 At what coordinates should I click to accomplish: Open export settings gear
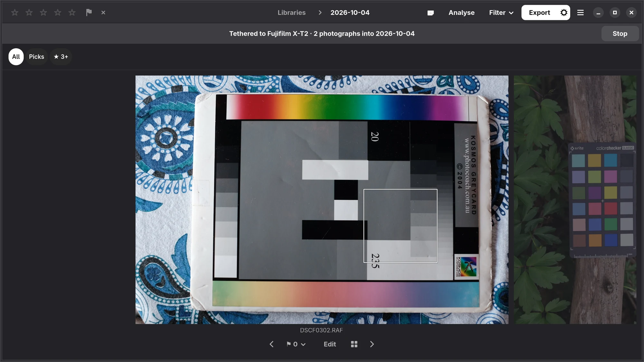(x=563, y=13)
